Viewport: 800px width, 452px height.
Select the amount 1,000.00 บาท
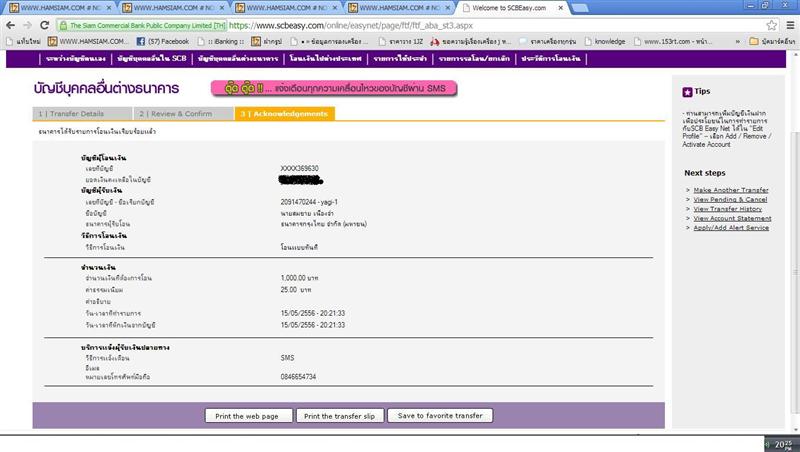click(x=299, y=278)
